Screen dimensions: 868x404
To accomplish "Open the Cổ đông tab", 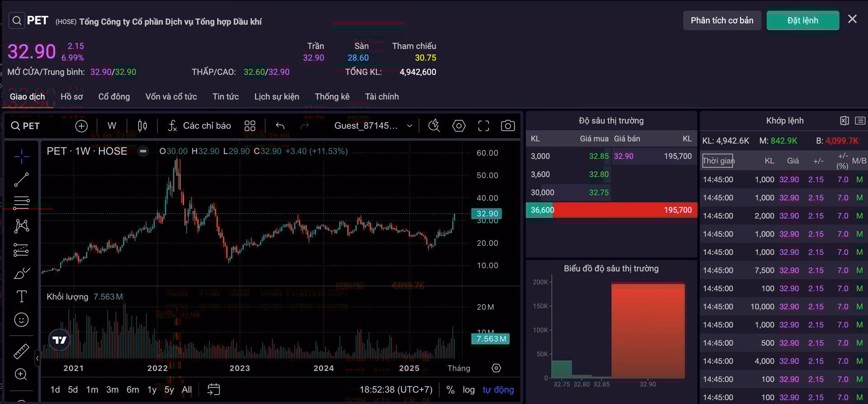I will (114, 97).
